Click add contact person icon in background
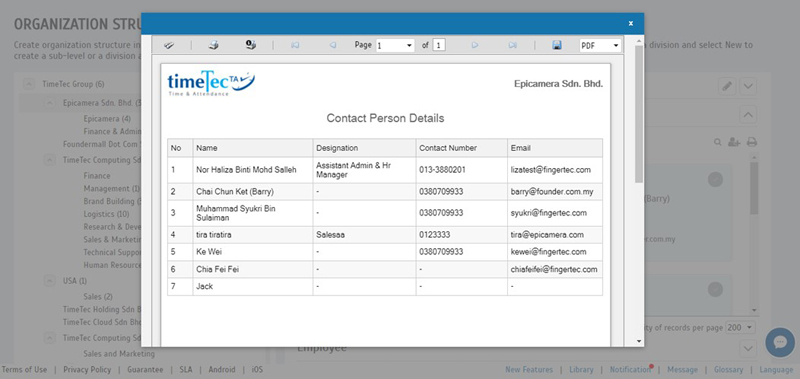The width and height of the screenshot is (800, 379). tap(734, 142)
